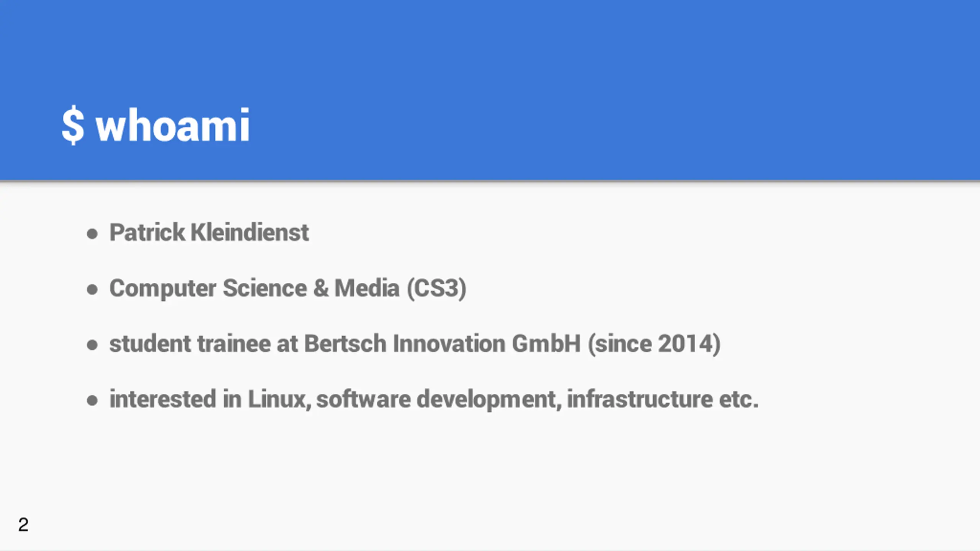Click the bullet dot before student trainee
Viewport: 980px width, 551px height.
[92, 345]
